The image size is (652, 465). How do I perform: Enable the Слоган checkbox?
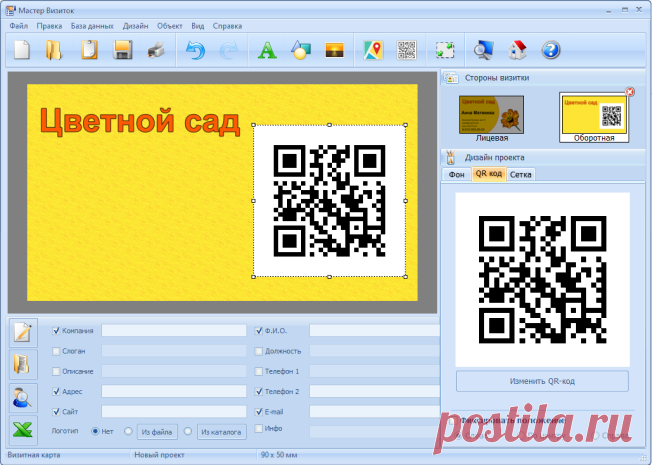click(x=57, y=351)
